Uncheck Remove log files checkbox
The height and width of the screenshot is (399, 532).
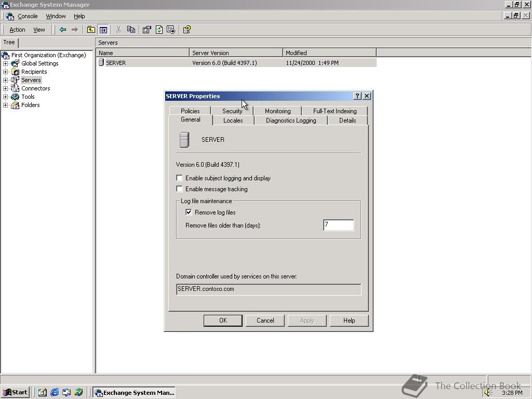click(x=189, y=212)
